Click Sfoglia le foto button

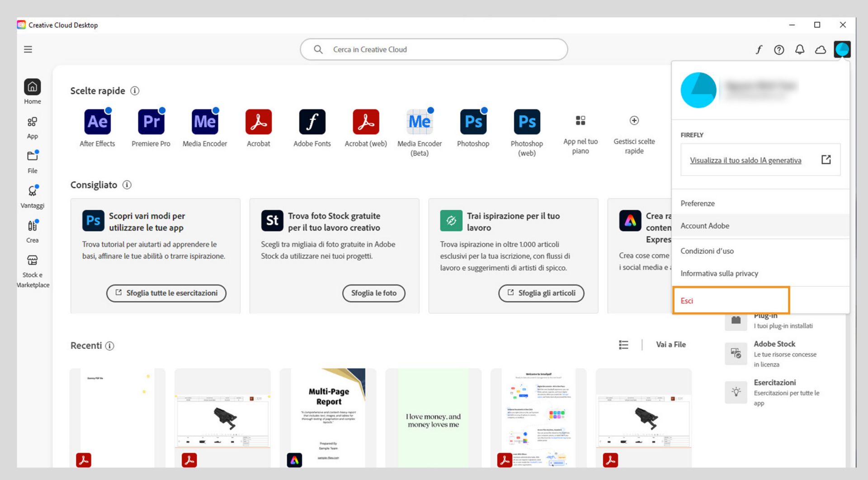(x=374, y=293)
